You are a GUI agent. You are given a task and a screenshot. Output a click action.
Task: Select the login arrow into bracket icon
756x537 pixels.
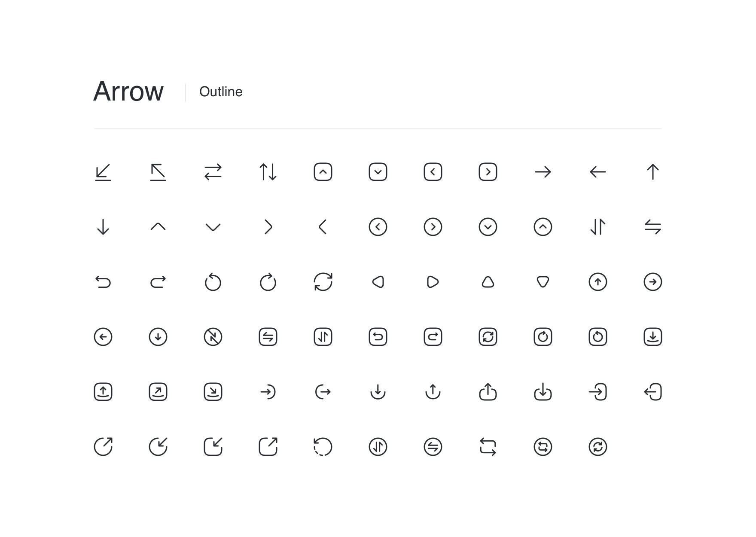pos(598,392)
